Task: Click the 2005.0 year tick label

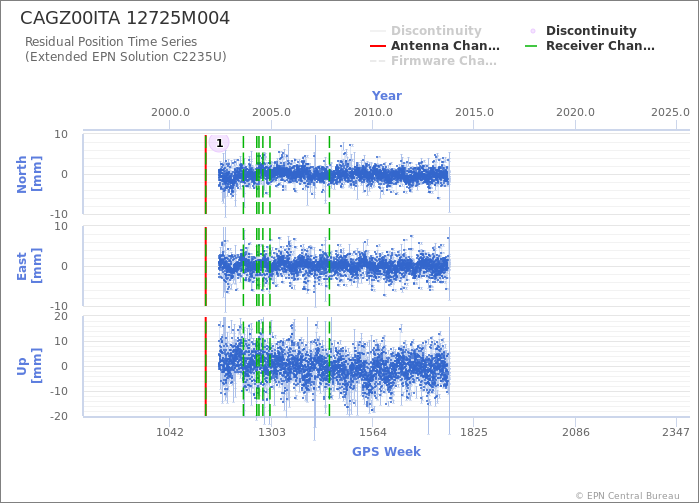Action: pos(271,112)
